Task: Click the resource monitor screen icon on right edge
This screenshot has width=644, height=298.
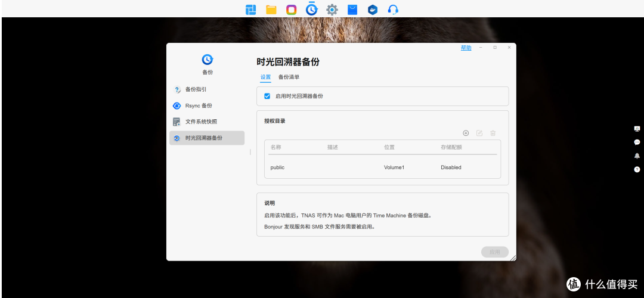Action: coord(637,129)
